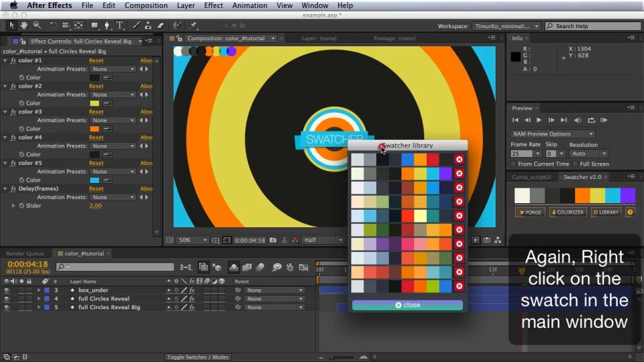Hide the box_under layer
The height and width of the screenshot is (362, 644).
(x=7, y=290)
